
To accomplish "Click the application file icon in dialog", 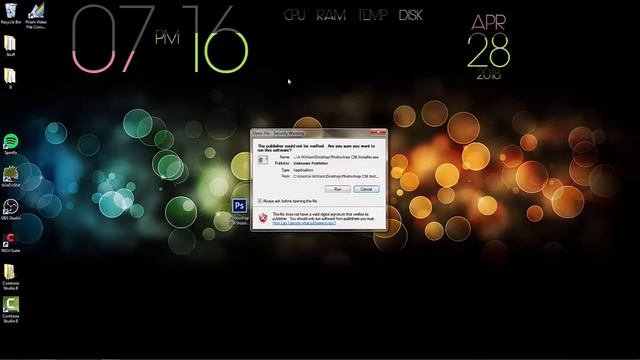I will tap(263, 160).
